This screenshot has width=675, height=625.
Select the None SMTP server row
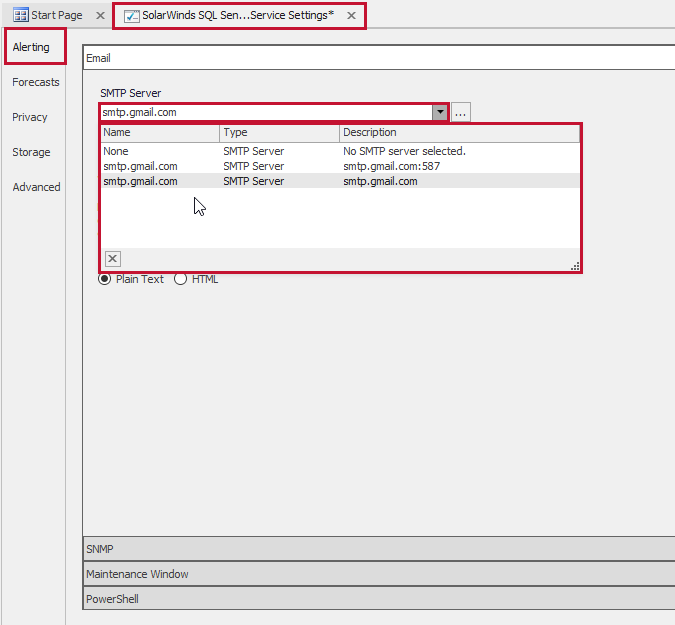click(x=340, y=151)
